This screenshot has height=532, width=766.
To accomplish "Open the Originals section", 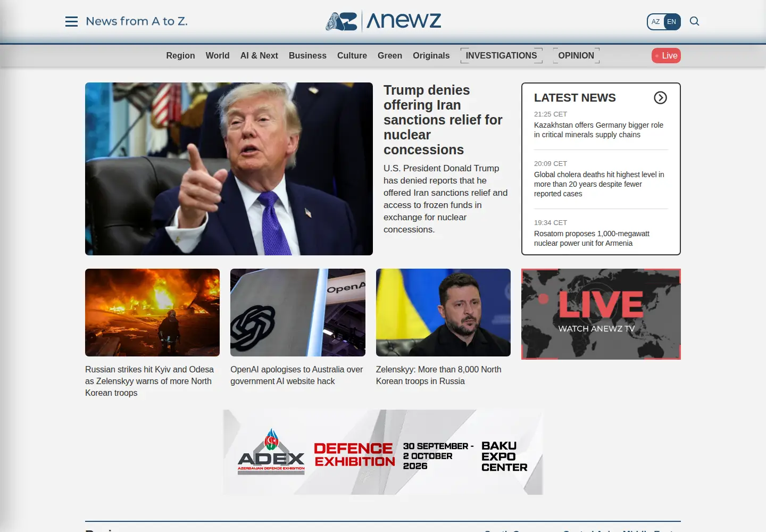I will 431,55.
